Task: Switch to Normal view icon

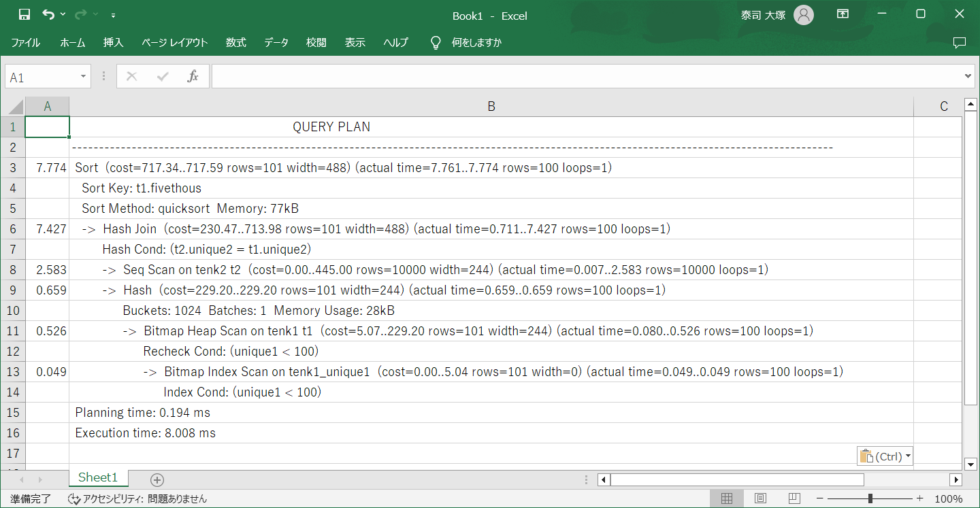Action: pos(726,499)
